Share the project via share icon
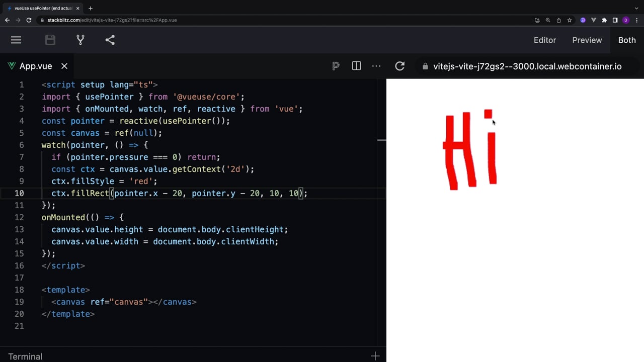This screenshot has width=644, height=362. point(110,40)
